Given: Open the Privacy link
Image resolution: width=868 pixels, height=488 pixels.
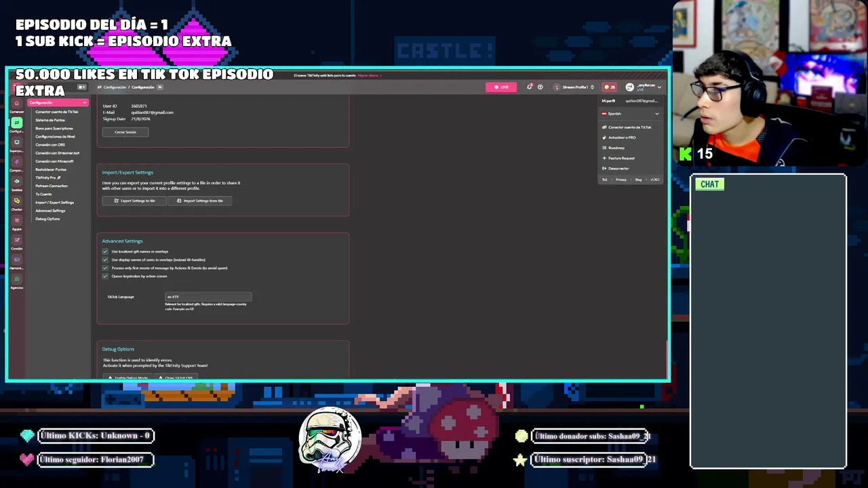Looking at the screenshot, I should [x=621, y=180].
